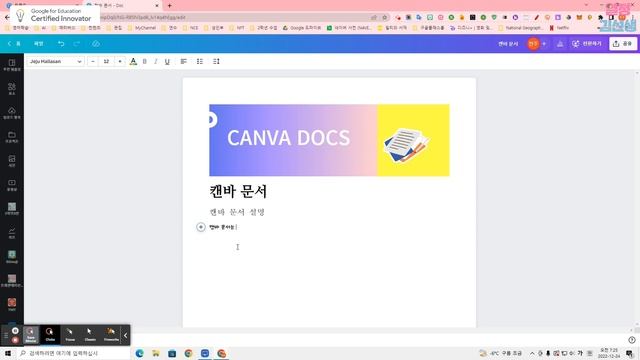Viewport: 640px width, 360px height.
Task: Open the National Geographic bookmark
Action: (522, 28)
